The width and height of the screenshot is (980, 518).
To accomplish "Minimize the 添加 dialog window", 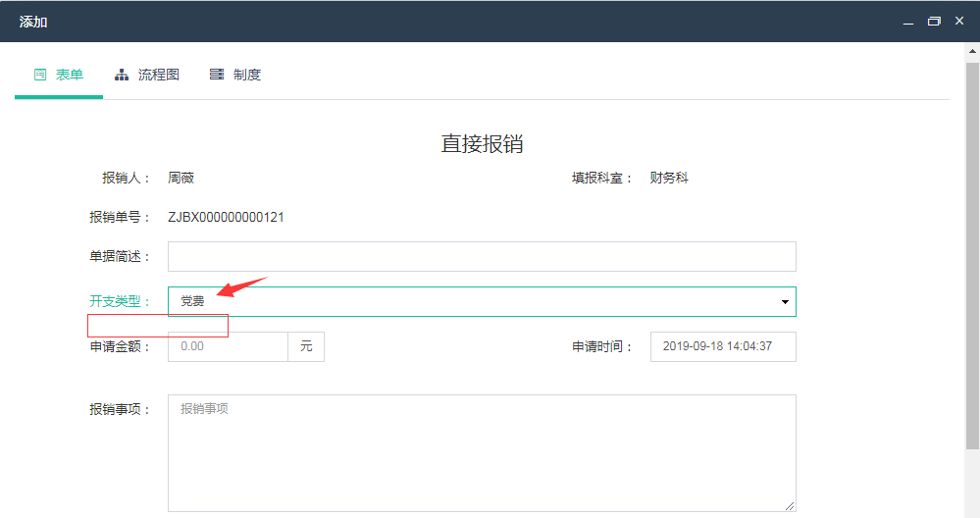I will tap(908, 22).
